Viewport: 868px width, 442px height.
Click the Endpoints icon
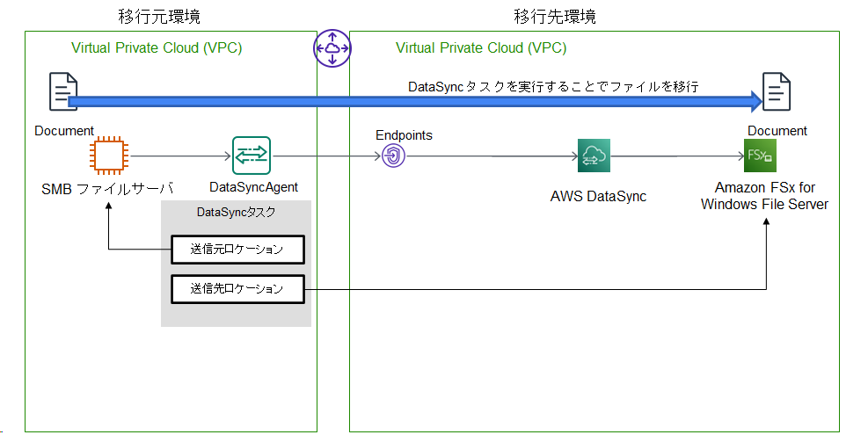(394, 156)
